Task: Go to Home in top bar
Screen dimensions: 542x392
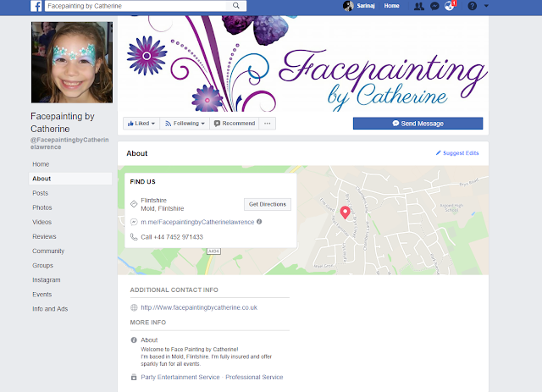Action: point(391,6)
